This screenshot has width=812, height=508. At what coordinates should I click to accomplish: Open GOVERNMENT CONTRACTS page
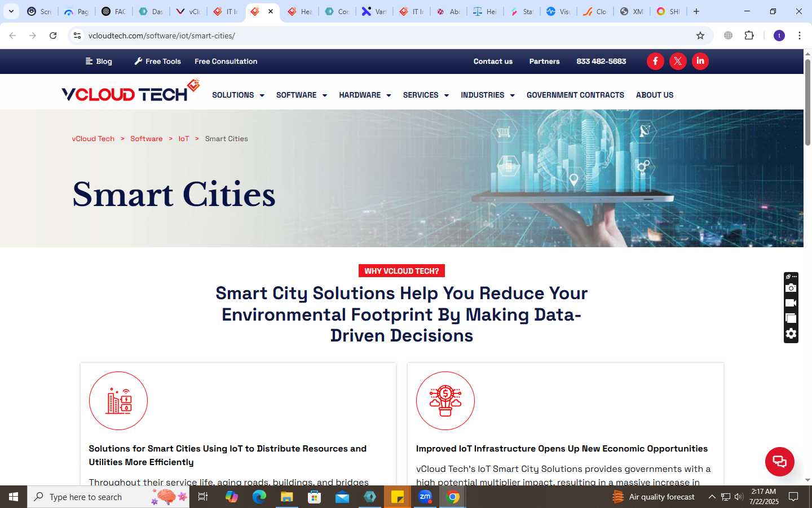[x=575, y=95]
